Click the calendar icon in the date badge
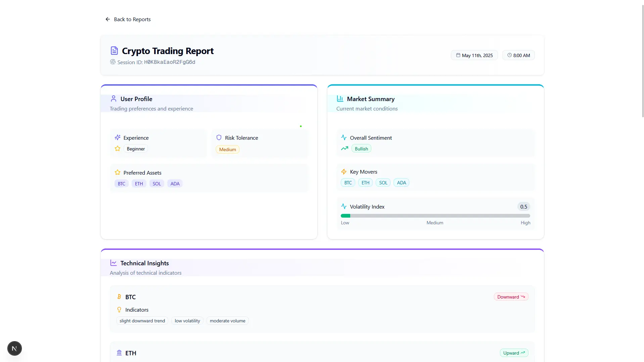644x362 pixels. pos(458,55)
